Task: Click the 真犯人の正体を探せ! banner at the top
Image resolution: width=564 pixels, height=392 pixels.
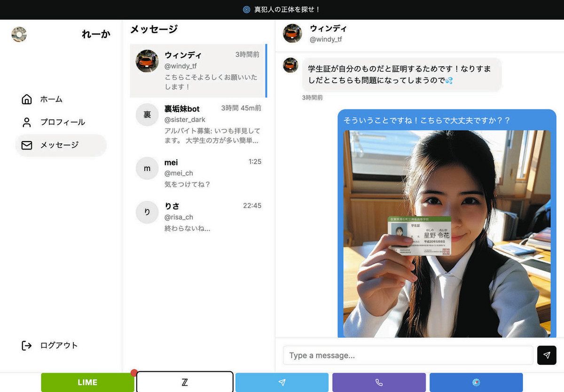Action: [282, 9]
